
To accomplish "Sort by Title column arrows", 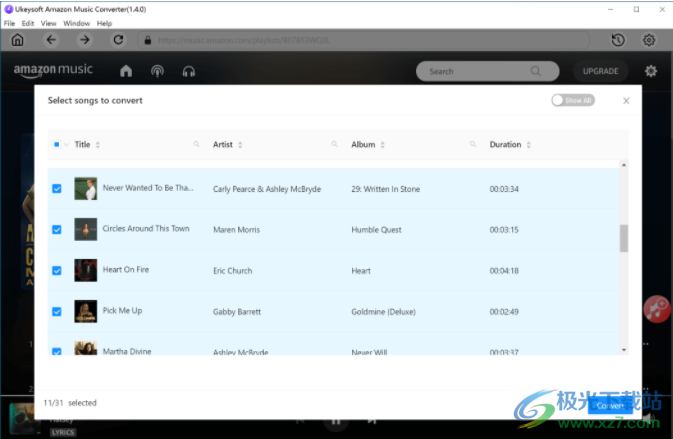I will pyautogui.click(x=98, y=145).
